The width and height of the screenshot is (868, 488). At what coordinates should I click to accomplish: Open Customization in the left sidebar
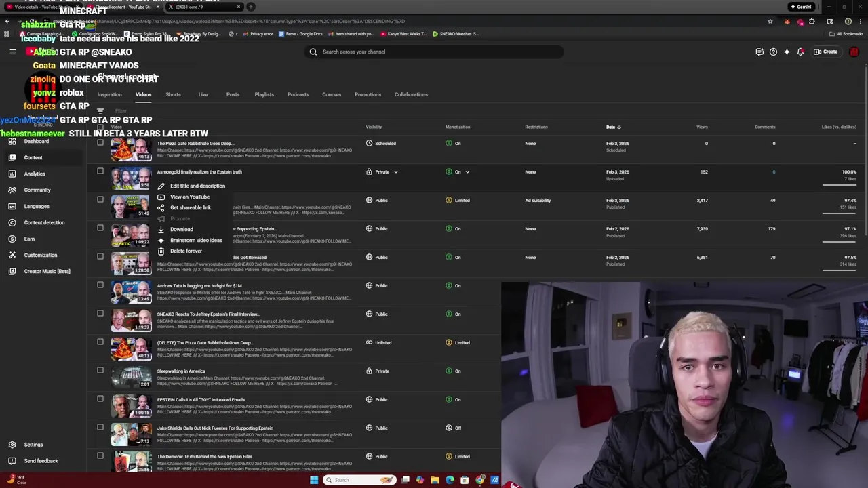tap(40, 255)
